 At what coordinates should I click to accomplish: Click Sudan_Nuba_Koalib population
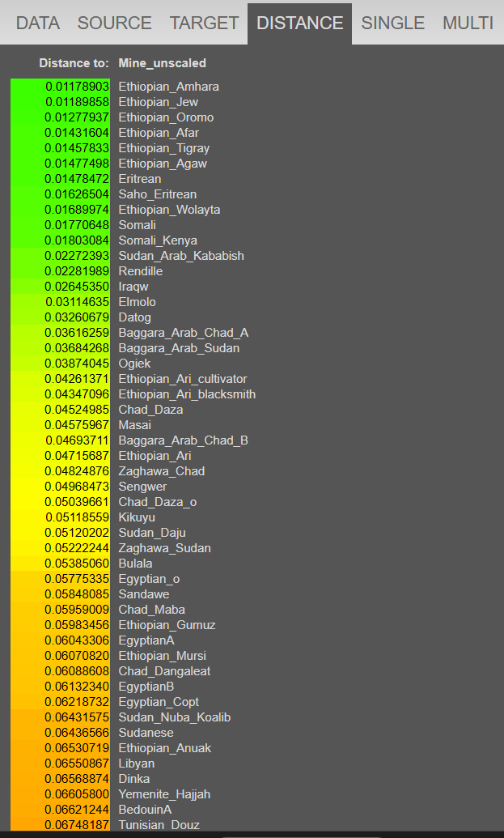175,717
